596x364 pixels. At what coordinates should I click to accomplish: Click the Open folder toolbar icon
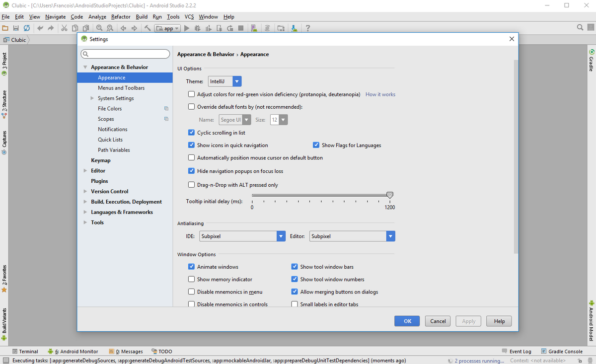pyautogui.click(x=5, y=28)
